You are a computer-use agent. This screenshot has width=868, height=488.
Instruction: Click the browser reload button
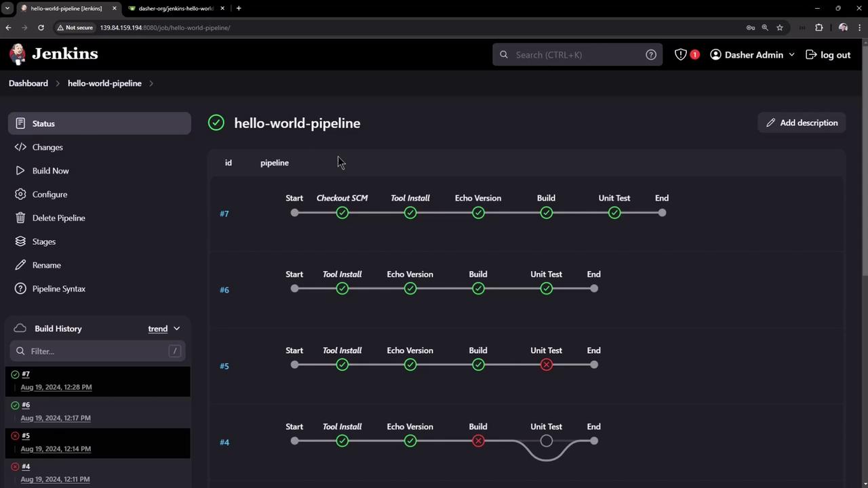click(41, 28)
